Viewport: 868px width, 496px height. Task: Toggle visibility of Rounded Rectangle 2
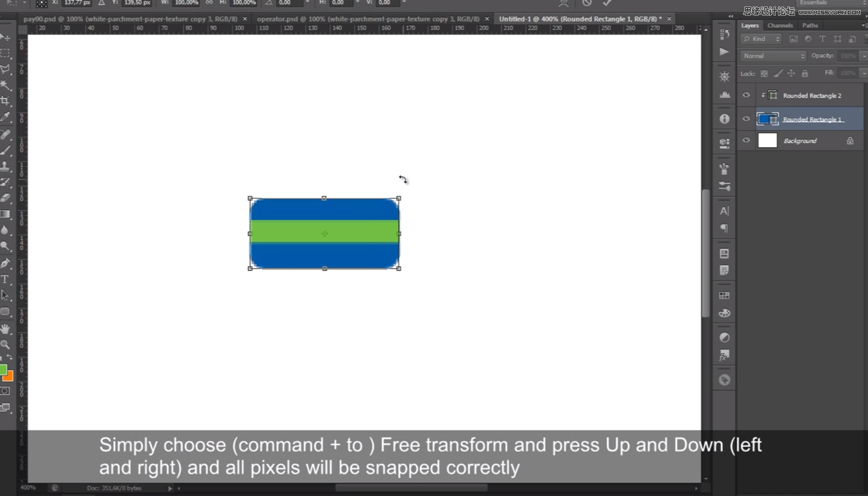tap(746, 95)
